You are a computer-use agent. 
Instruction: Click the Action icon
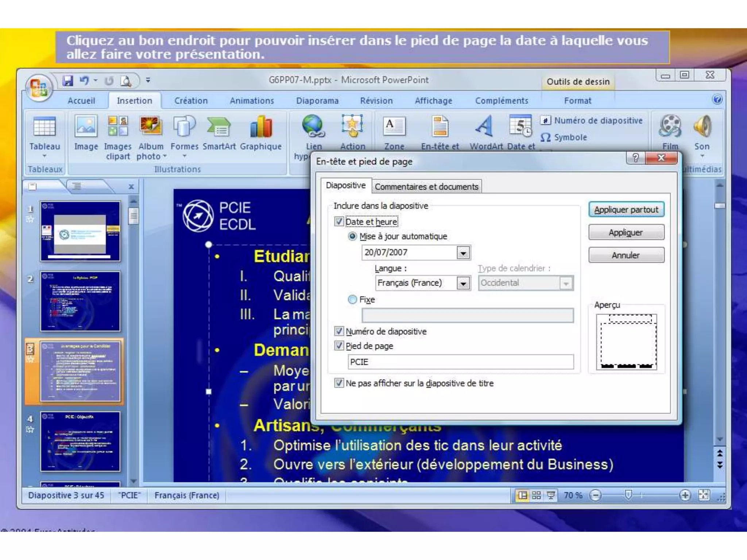click(352, 126)
